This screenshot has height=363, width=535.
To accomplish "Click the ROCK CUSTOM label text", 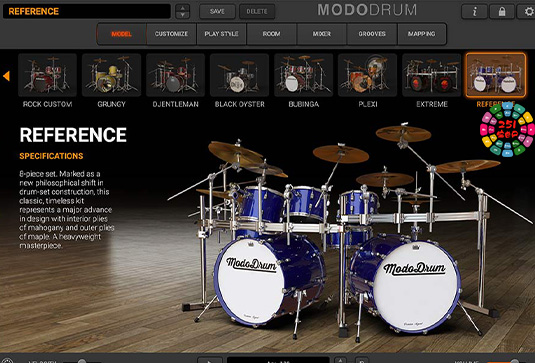I will 47,104.
